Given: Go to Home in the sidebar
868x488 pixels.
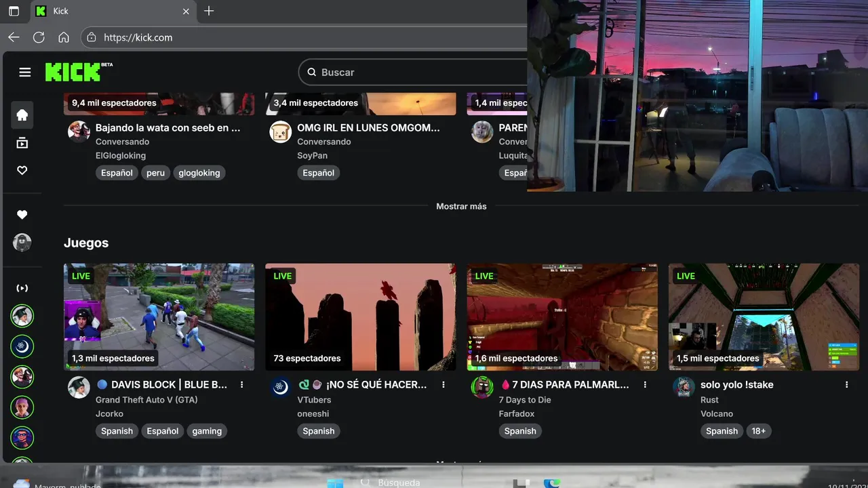Looking at the screenshot, I should [x=22, y=115].
